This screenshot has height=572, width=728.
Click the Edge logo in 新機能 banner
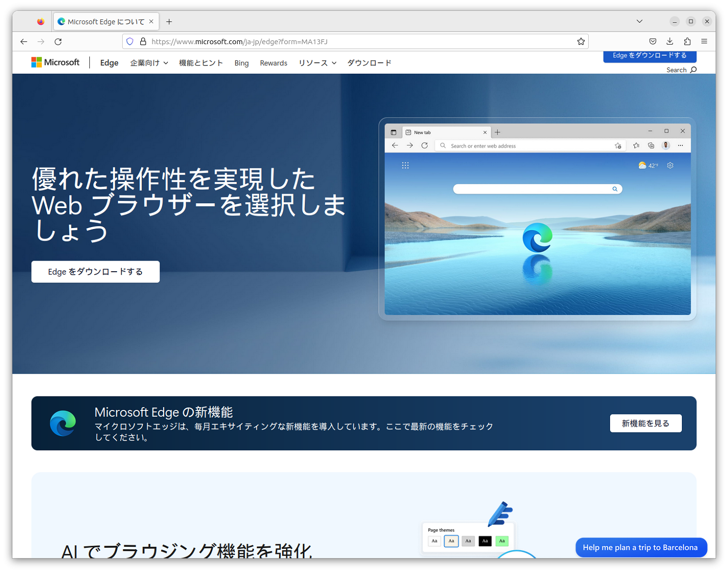[63, 423]
